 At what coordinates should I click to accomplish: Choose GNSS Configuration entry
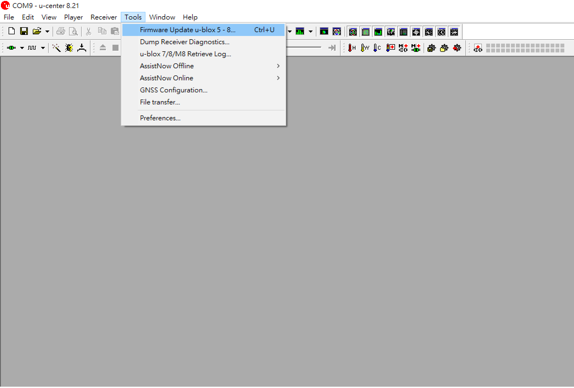point(204,90)
